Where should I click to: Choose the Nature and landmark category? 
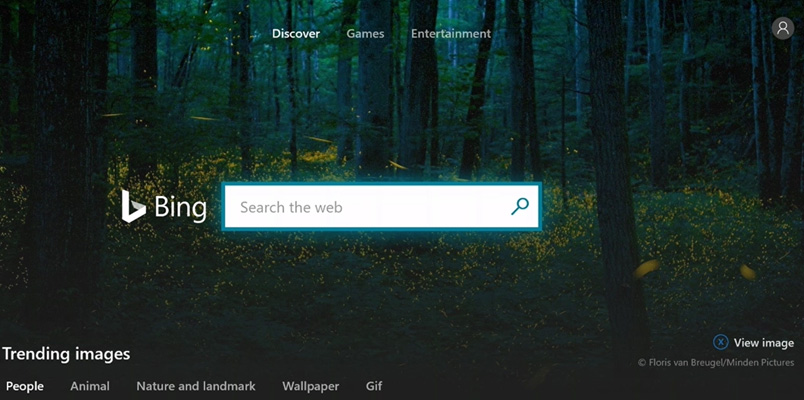pos(195,386)
